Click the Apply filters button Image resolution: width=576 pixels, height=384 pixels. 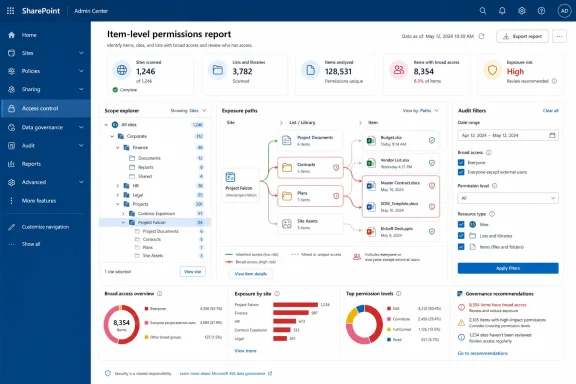coord(508,268)
